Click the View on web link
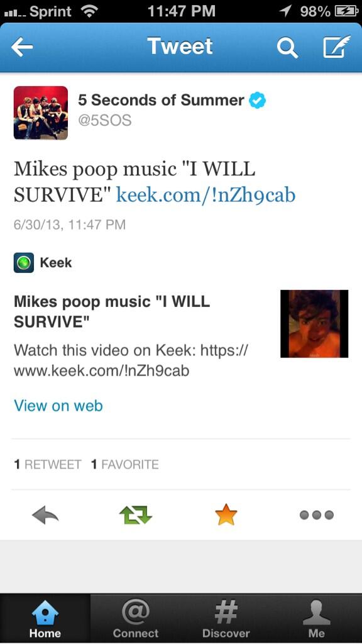Image resolution: width=362 pixels, height=644 pixels. (58, 406)
